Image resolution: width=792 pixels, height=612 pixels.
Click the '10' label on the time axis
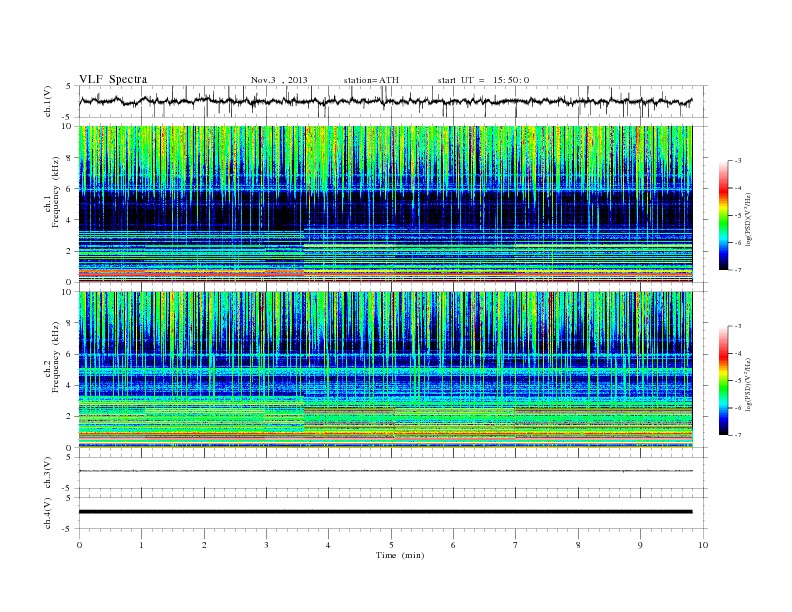click(x=703, y=545)
